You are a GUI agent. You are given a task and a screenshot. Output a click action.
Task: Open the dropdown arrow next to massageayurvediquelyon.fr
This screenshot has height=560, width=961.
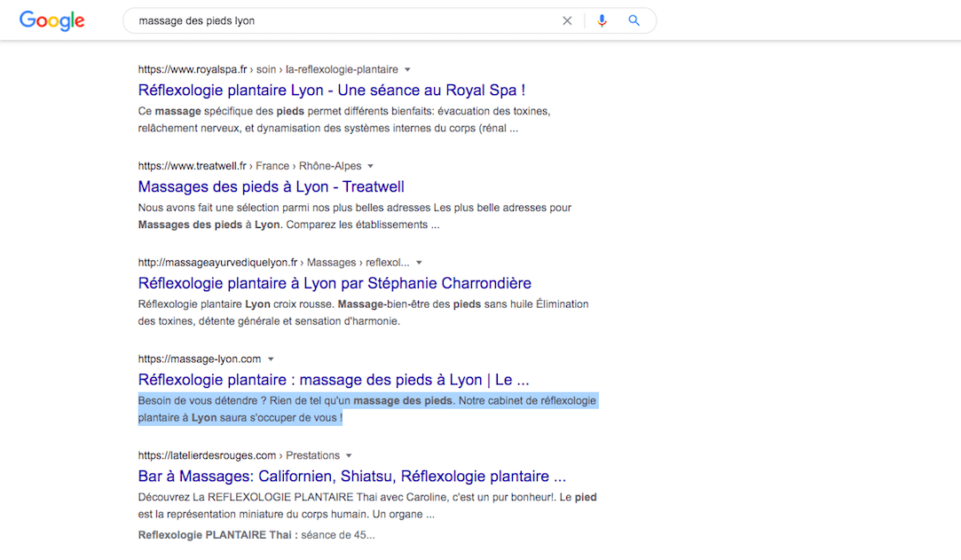coord(419,263)
